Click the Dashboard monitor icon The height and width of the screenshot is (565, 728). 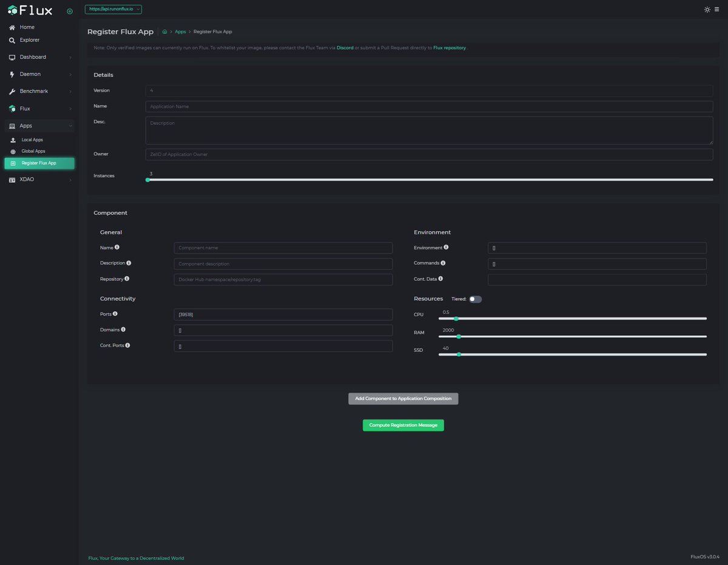pyautogui.click(x=12, y=57)
